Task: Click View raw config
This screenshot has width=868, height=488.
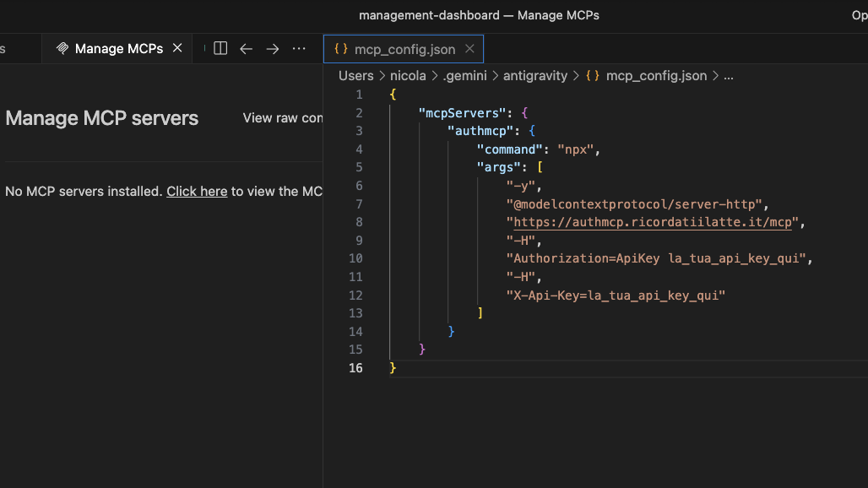Action: [x=282, y=118]
